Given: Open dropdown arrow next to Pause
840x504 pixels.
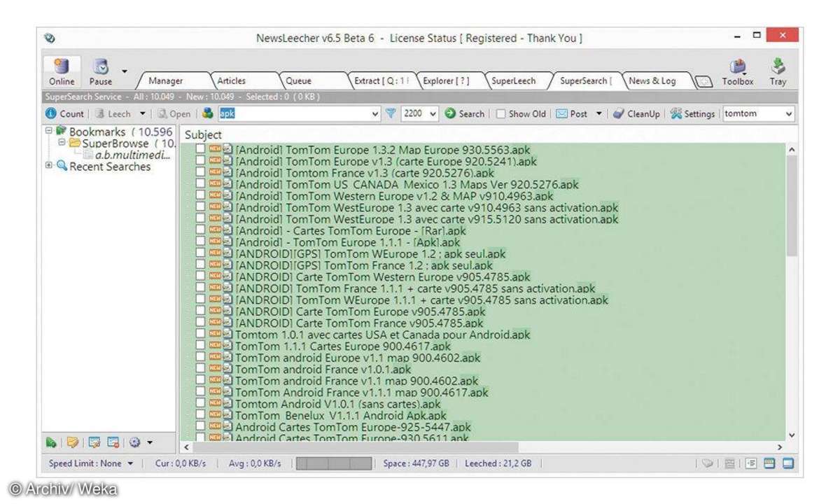Looking at the screenshot, I should pyautogui.click(x=125, y=71).
